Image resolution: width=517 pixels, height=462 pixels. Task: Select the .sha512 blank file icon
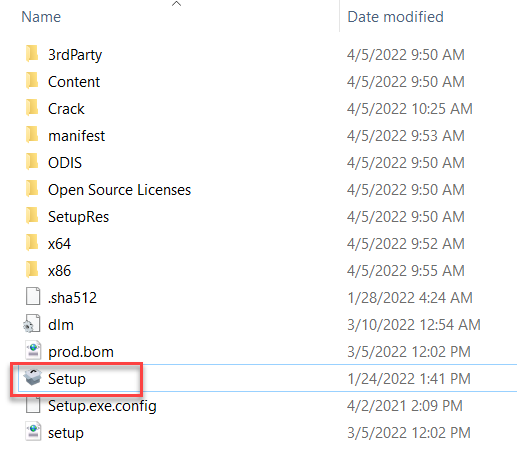click(33, 297)
